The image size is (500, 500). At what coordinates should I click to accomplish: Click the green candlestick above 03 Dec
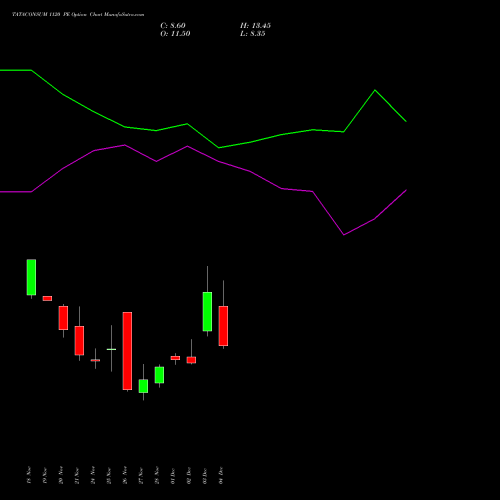[x=207, y=311]
